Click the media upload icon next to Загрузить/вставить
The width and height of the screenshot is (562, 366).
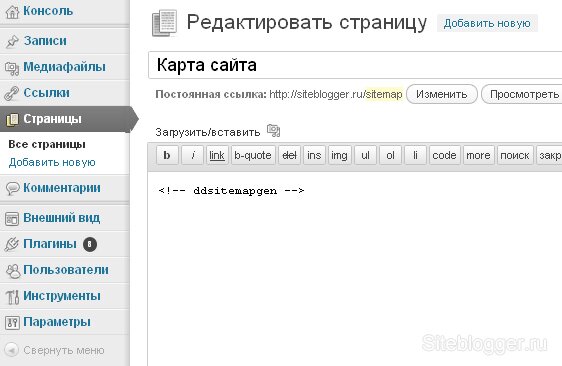pyautogui.click(x=273, y=131)
